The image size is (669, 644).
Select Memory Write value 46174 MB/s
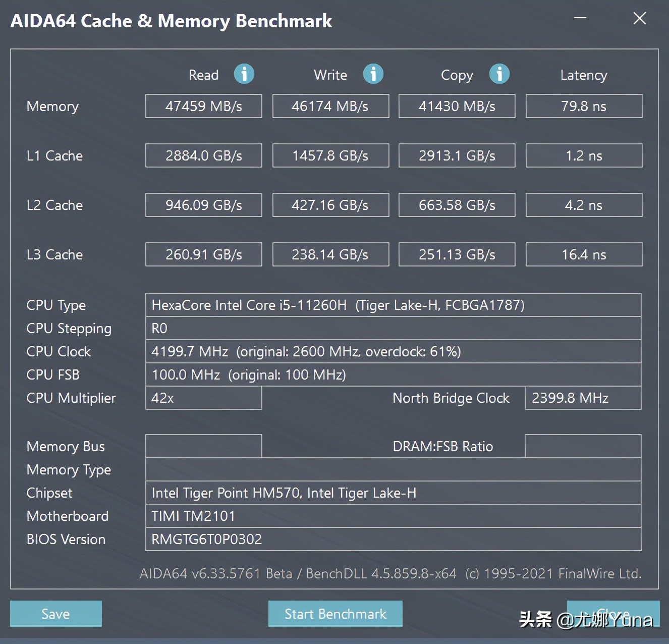331,106
